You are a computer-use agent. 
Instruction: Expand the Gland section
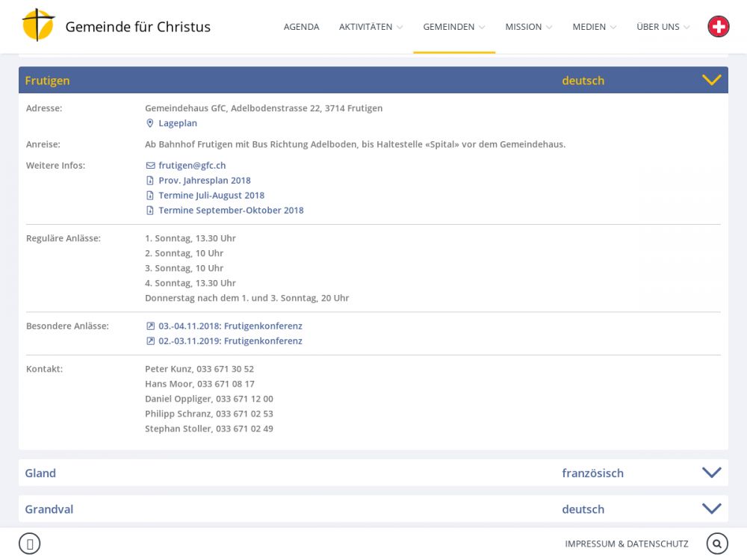[x=711, y=473]
